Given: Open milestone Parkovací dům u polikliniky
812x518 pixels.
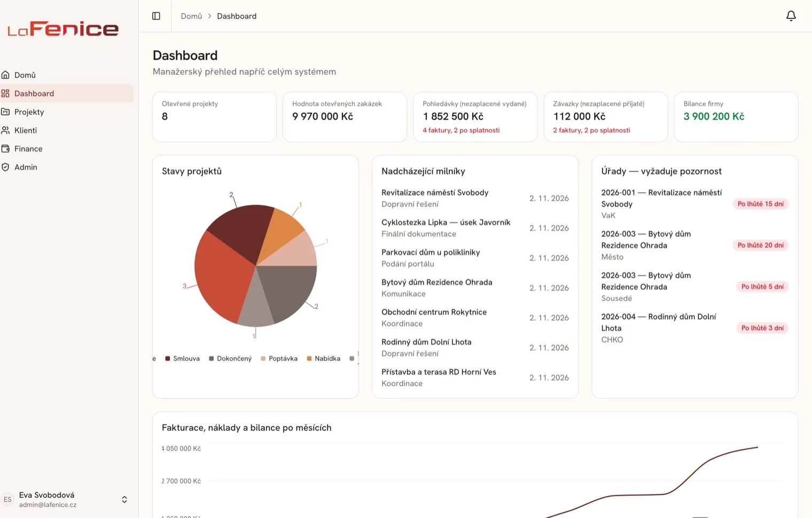Looking at the screenshot, I should point(475,258).
